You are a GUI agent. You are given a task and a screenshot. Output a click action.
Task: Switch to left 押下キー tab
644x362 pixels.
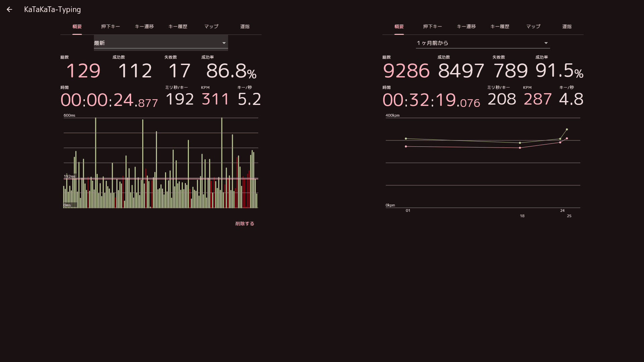(110, 26)
